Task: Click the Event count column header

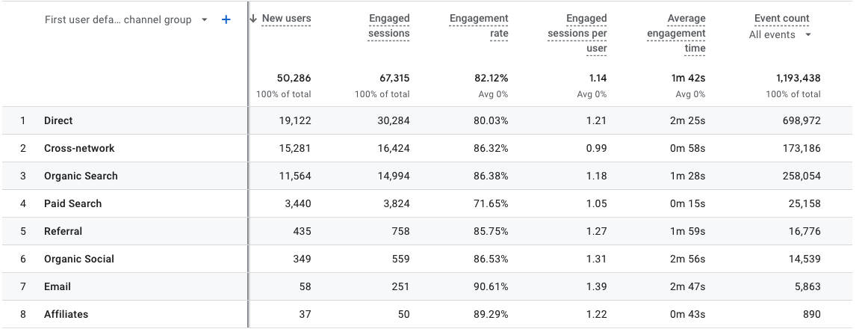Action: [x=781, y=18]
